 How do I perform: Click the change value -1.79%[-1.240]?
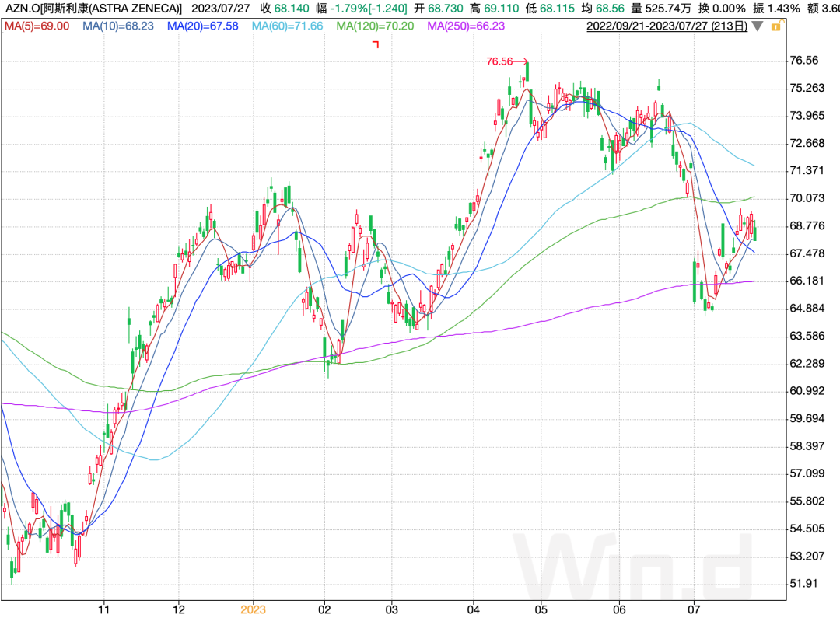click(x=368, y=9)
